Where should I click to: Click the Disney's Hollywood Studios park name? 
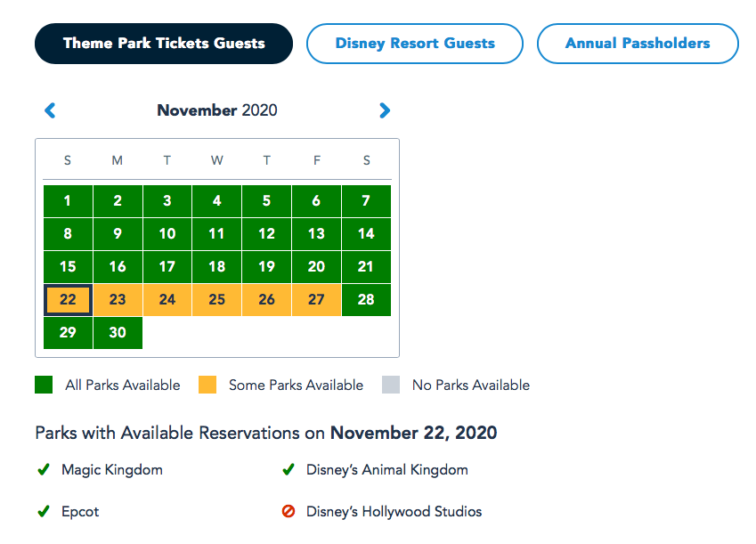[394, 512]
